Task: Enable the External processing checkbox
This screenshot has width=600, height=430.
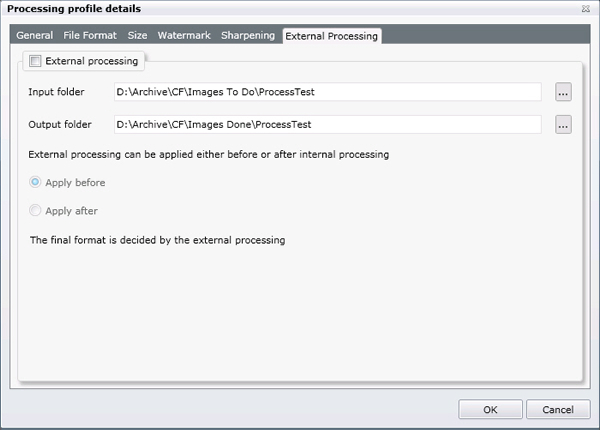Action: tap(36, 61)
